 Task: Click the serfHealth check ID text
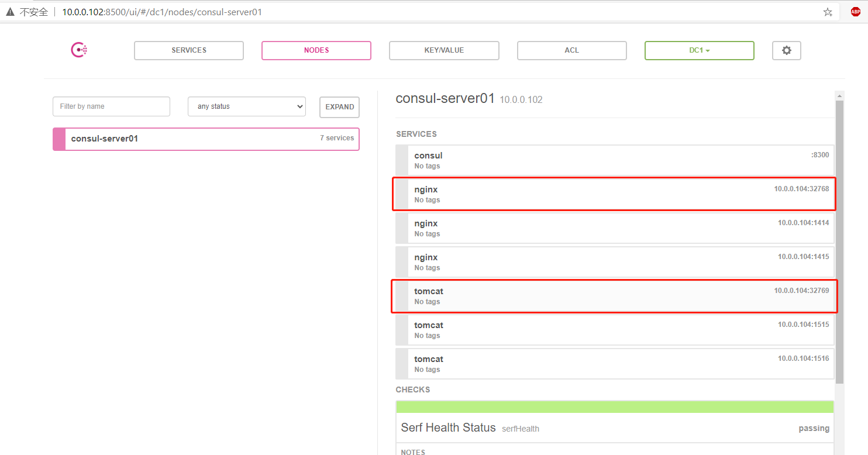(x=521, y=429)
